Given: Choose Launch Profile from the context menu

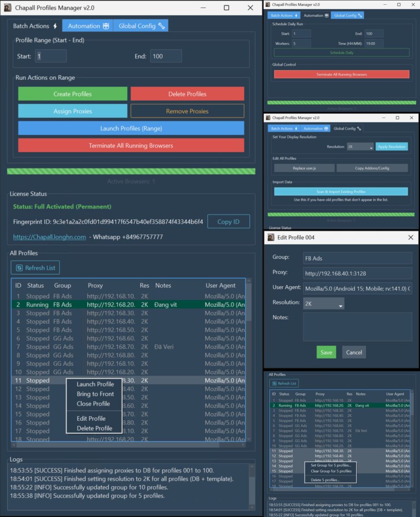Looking at the screenshot, I should (95, 384).
